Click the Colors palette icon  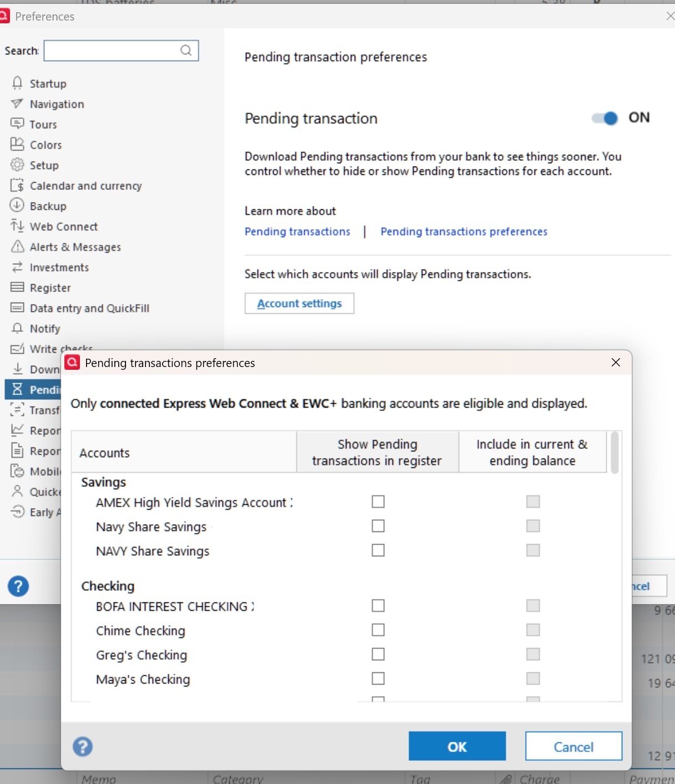tap(17, 144)
